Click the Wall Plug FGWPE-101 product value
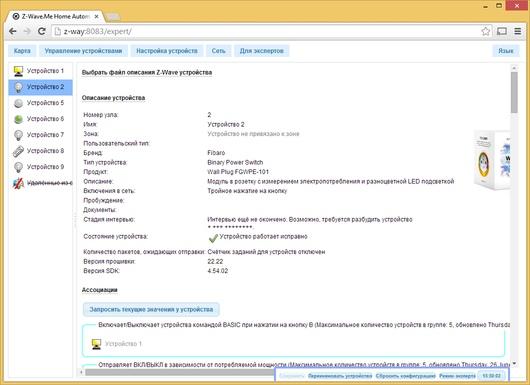 238,172
